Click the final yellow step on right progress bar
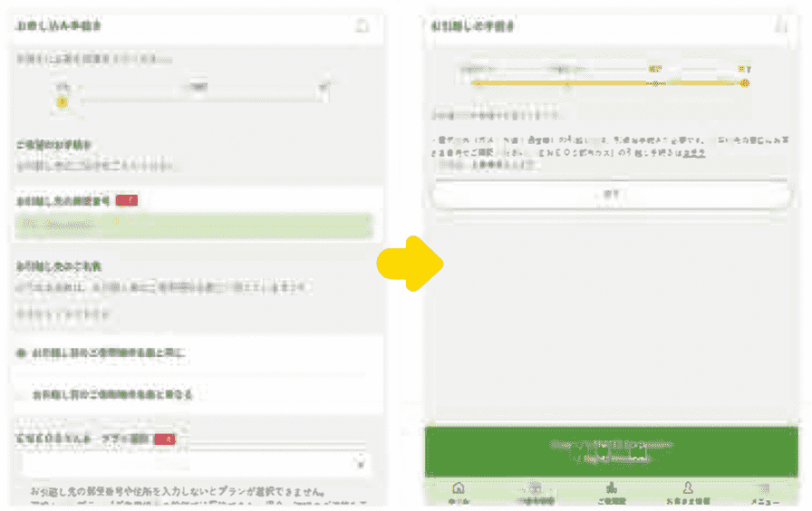812x511 pixels. [744, 83]
